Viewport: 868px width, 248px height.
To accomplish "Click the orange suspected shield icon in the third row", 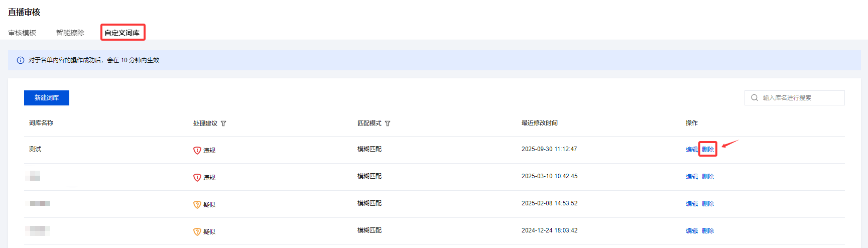I will (x=197, y=204).
